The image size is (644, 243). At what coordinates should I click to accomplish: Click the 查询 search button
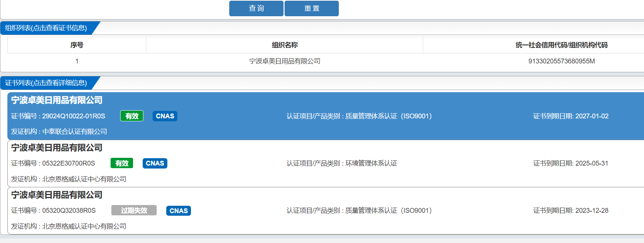(x=256, y=8)
